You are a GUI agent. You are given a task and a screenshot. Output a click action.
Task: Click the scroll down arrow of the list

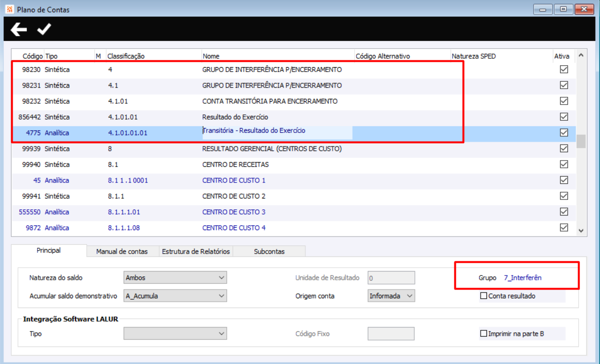point(581,231)
